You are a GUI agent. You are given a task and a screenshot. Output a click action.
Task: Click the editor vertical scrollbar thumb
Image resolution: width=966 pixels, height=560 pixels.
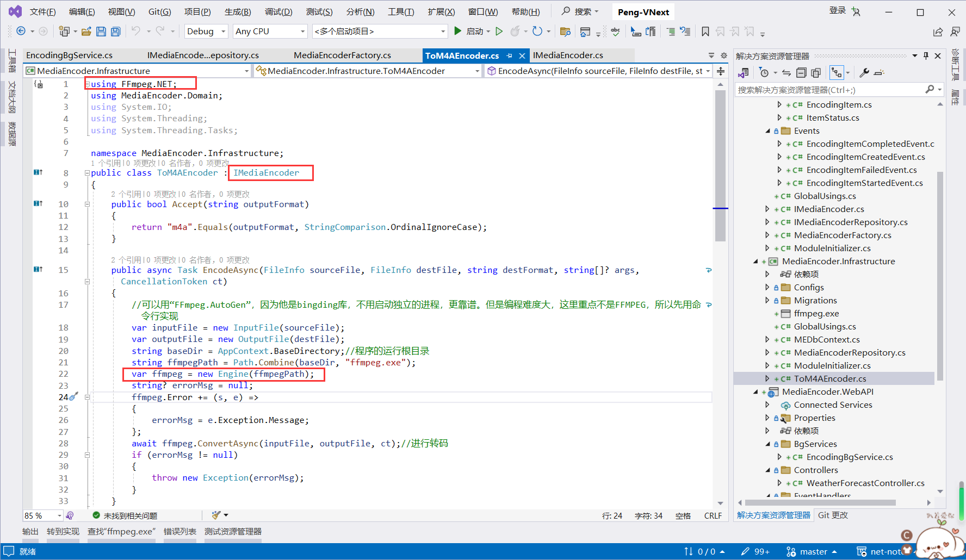tap(721, 166)
